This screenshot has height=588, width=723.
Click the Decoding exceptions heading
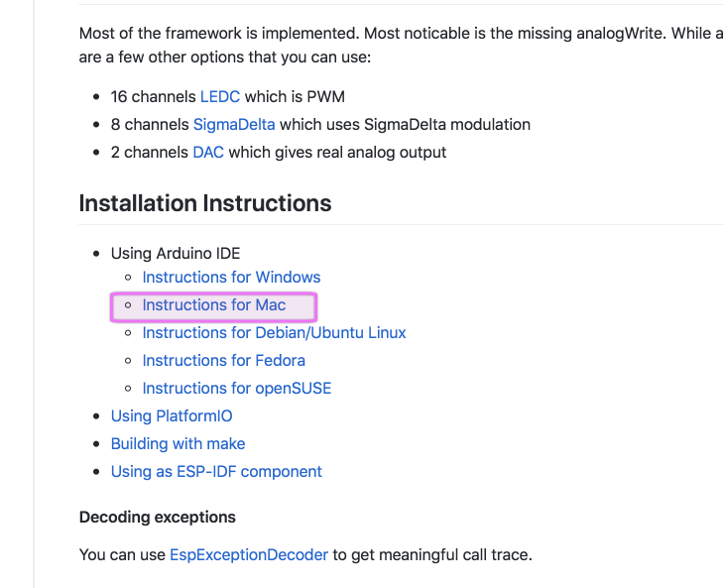point(157,518)
